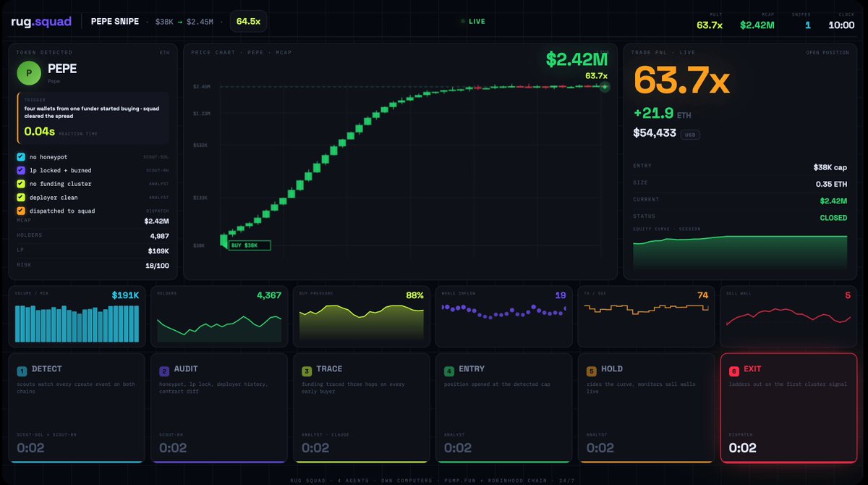This screenshot has width=868, height=485.
Task: Click the USD badge beside $54,433
Action: pyautogui.click(x=690, y=135)
